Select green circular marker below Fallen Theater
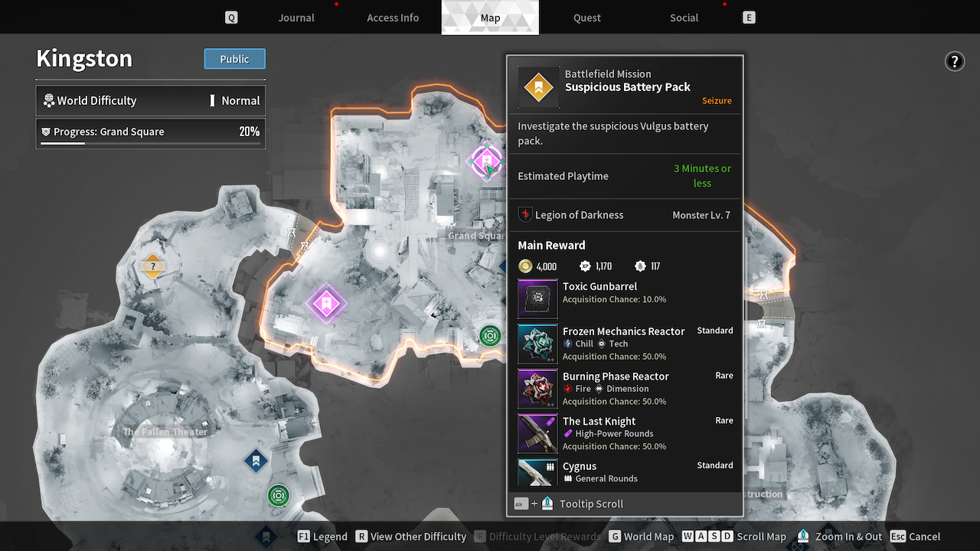The image size is (980, 551). [x=278, y=496]
